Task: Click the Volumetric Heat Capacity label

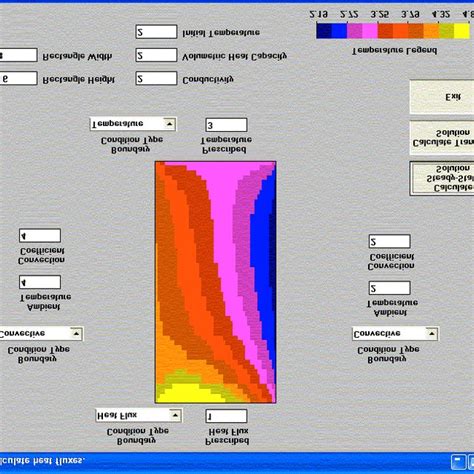Action: [x=234, y=56]
